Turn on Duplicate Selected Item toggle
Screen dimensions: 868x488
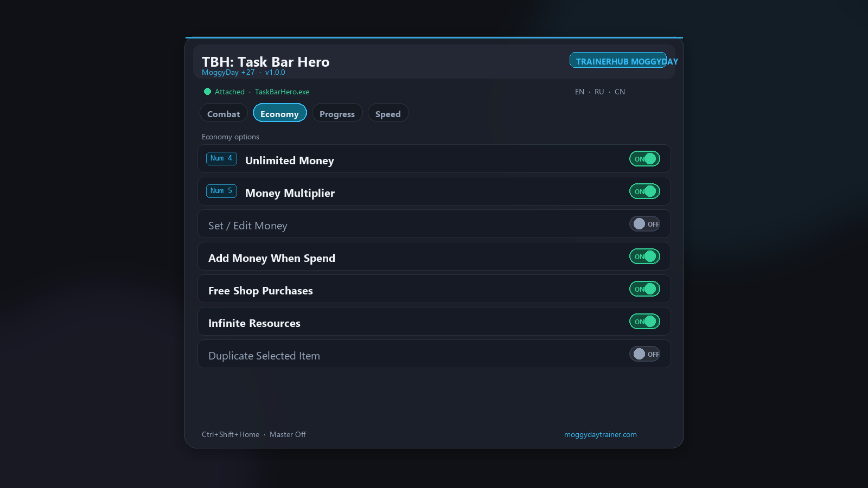644,354
